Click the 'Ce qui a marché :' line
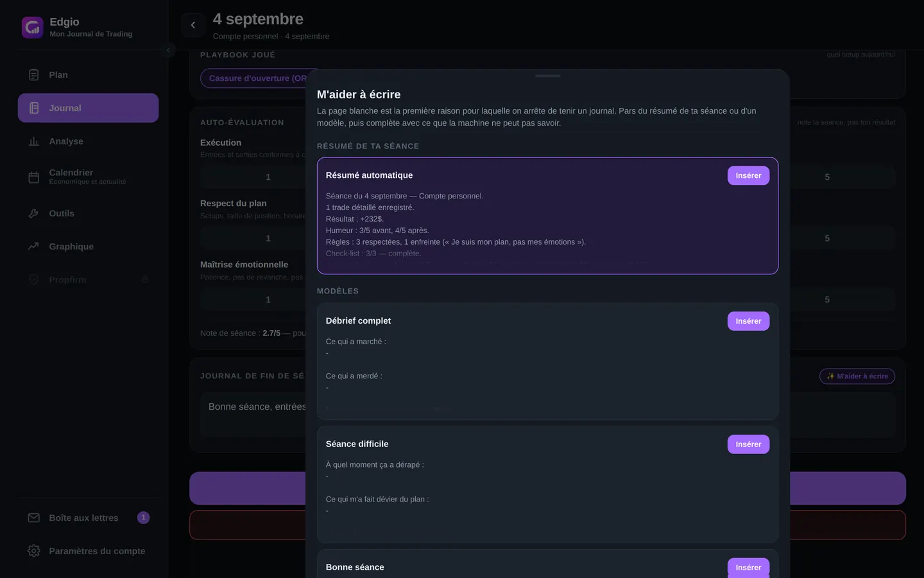Viewport: 924px width, 578px height. (356, 342)
